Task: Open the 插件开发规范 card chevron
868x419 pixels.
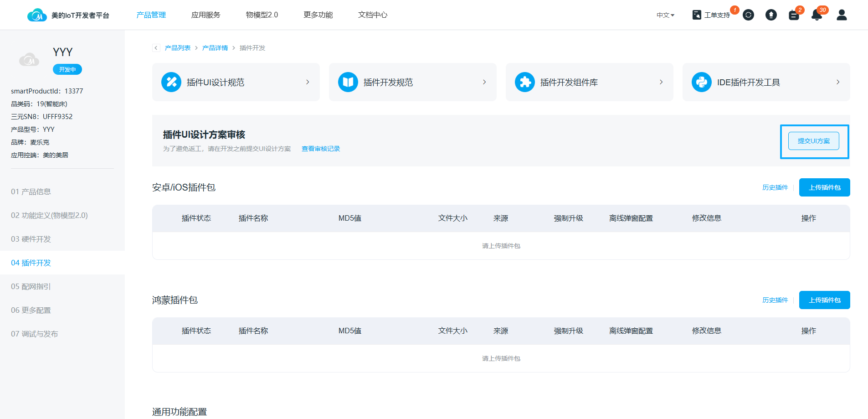Action: tap(484, 82)
